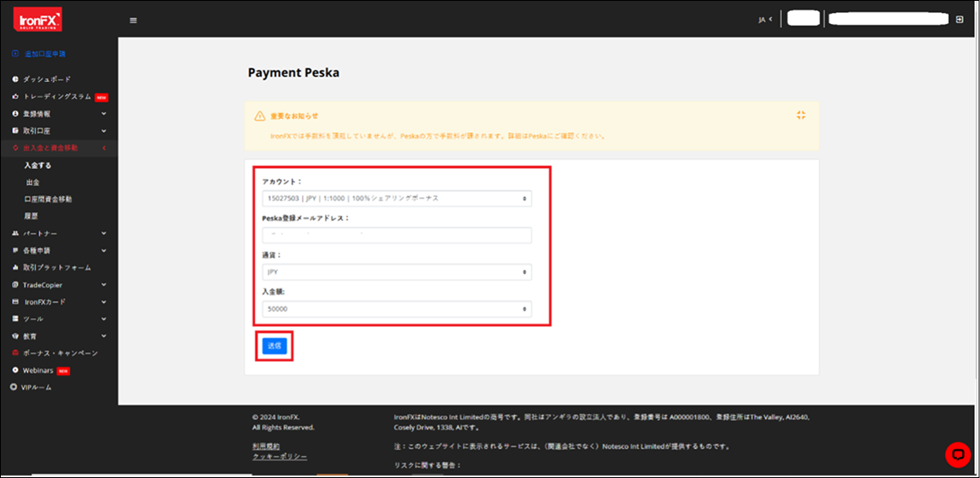Image resolution: width=980 pixels, height=478 pixels.
Task: Click the ボーナス・キャンペーン gift icon
Action: [15, 353]
